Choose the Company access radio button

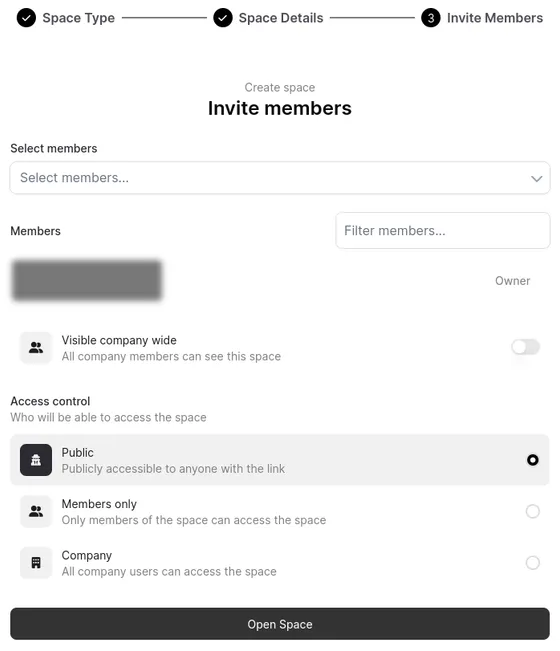(533, 563)
